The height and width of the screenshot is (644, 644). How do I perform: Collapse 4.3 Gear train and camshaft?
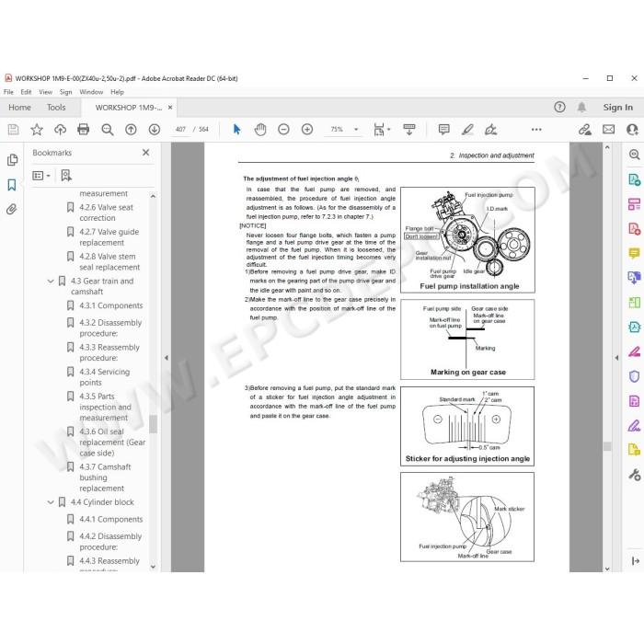click(x=51, y=282)
